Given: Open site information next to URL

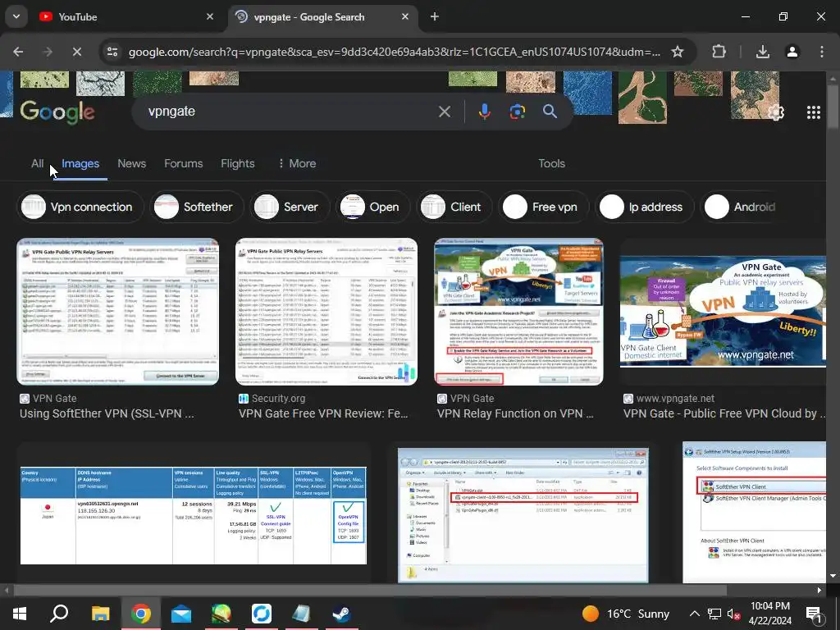Looking at the screenshot, I should (x=112, y=52).
